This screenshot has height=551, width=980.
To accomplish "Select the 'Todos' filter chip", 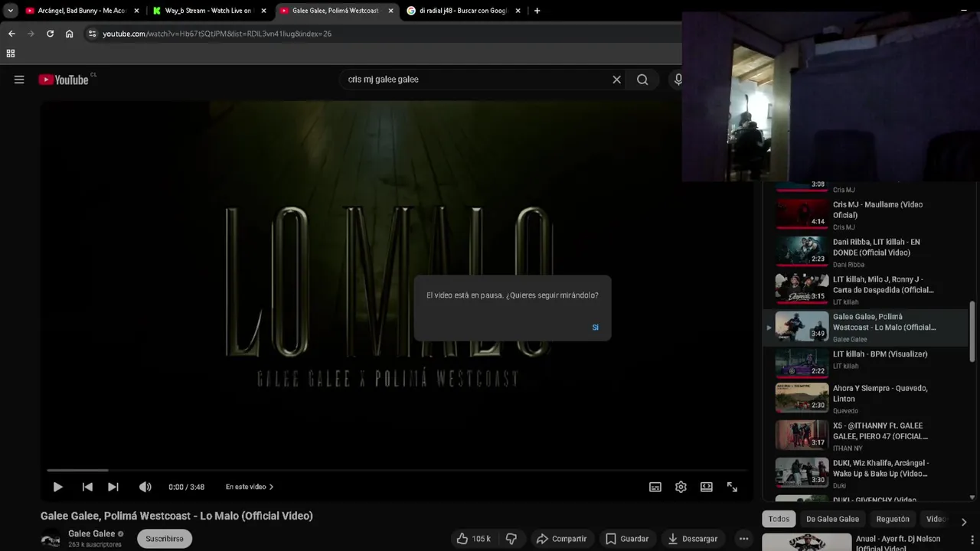I will coord(779,519).
